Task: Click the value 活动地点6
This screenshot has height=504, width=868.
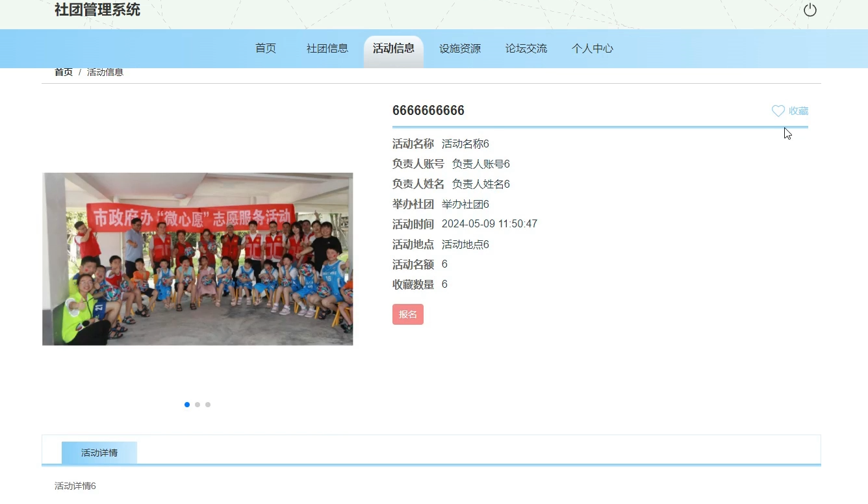Action: (465, 244)
